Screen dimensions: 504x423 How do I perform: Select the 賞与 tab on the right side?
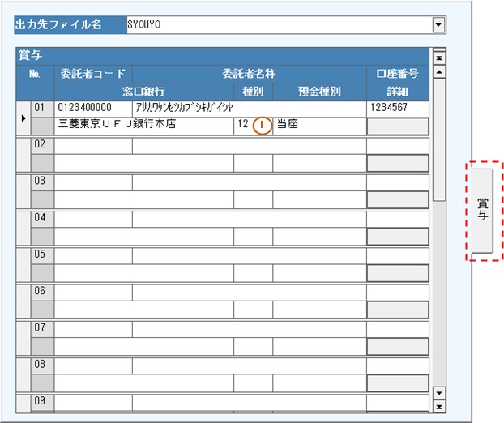[483, 210]
